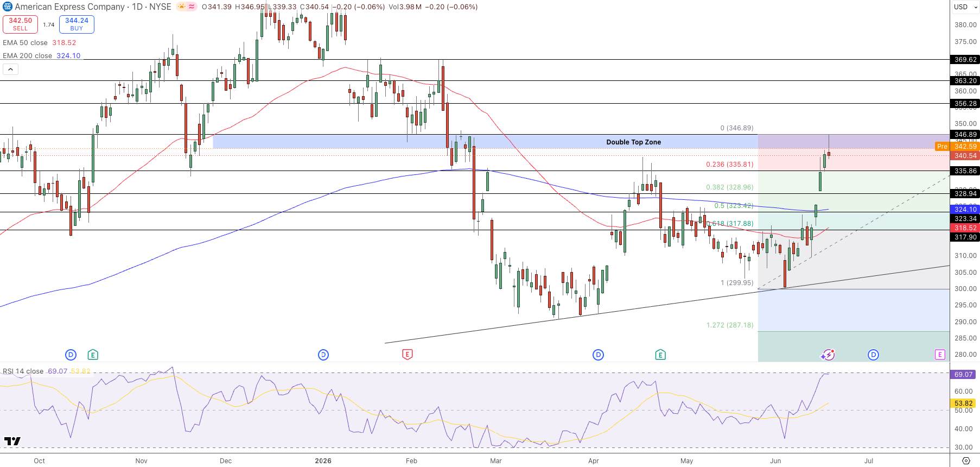Click the 344.24 BUY button
The height and width of the screenshot is (467, 980).
[77, 24]
